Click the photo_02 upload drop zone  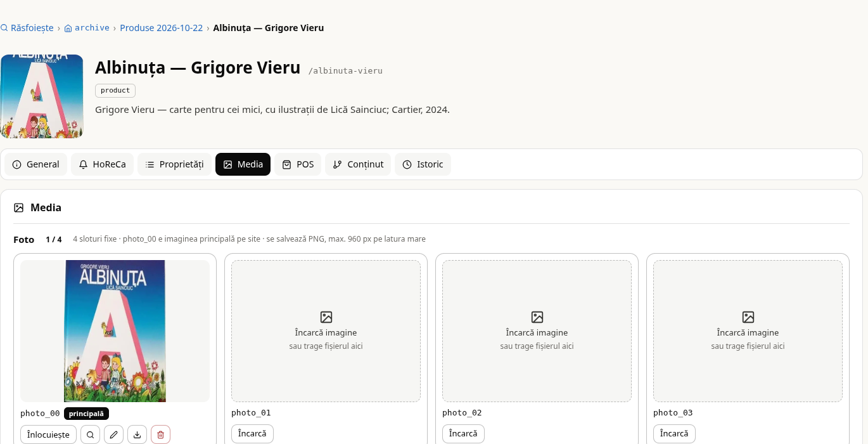(x=537, y=331)
